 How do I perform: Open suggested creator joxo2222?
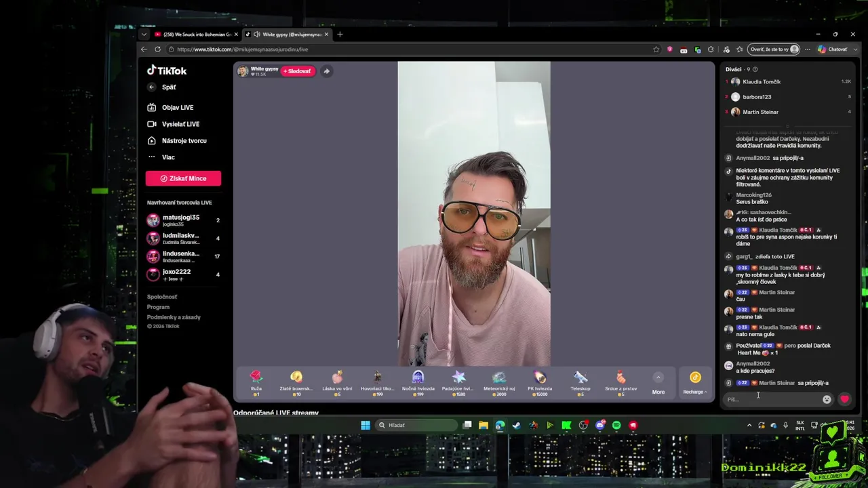click(183, 274)
